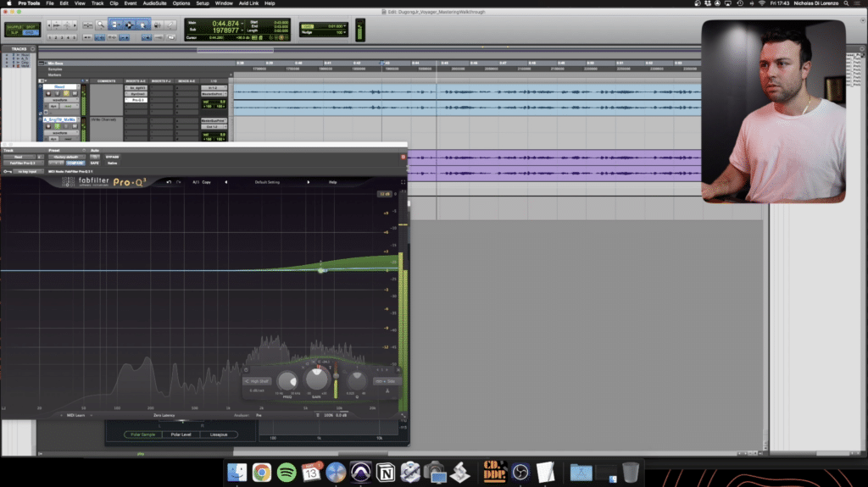Open the first track's waveform view selector
The height and width of the screenshot is (487, 868).
(60, 100)
